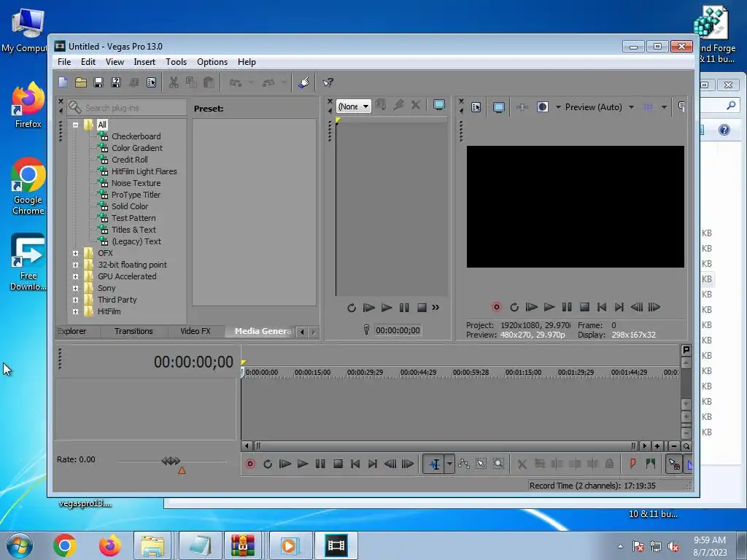Screen dimensions: 747x560
Task: Select HitFilm Light Flares generator
Action: tap(144, 171)
